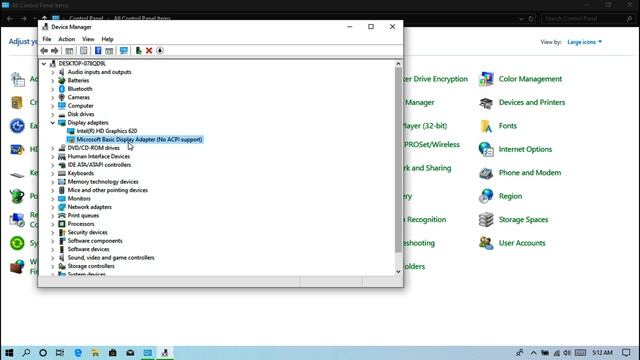Screen dimensions: 640x360
Task: Click the red X Uninstall device icon
Action: click(x=149, y=51)
